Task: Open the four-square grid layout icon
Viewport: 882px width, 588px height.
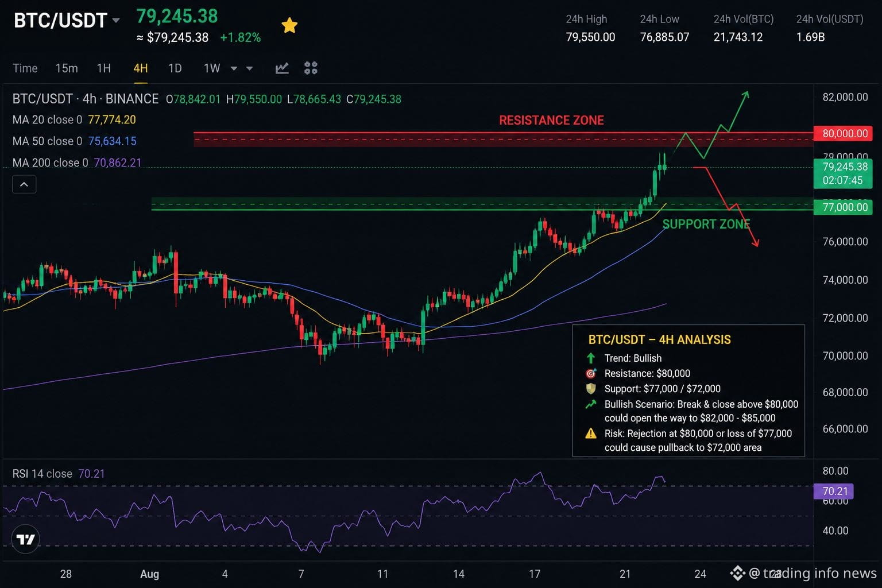Action: coord(311,68)
